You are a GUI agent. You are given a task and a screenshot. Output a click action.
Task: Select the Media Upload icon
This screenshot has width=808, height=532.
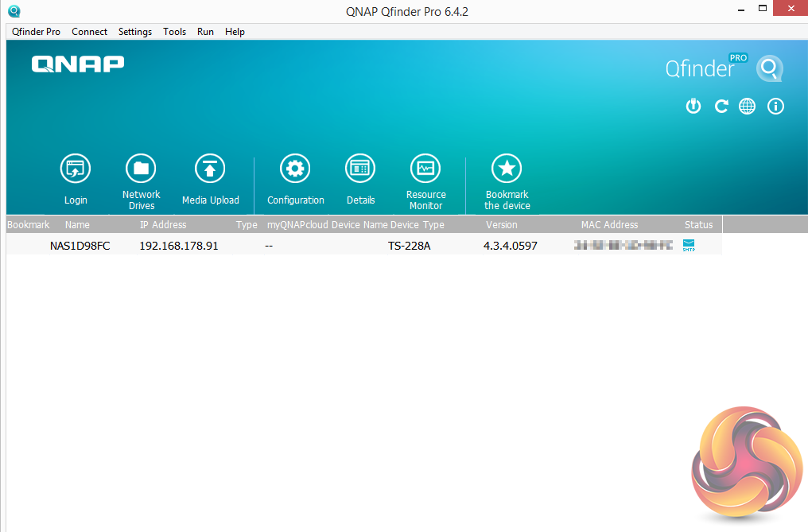(x=210, y=168)
